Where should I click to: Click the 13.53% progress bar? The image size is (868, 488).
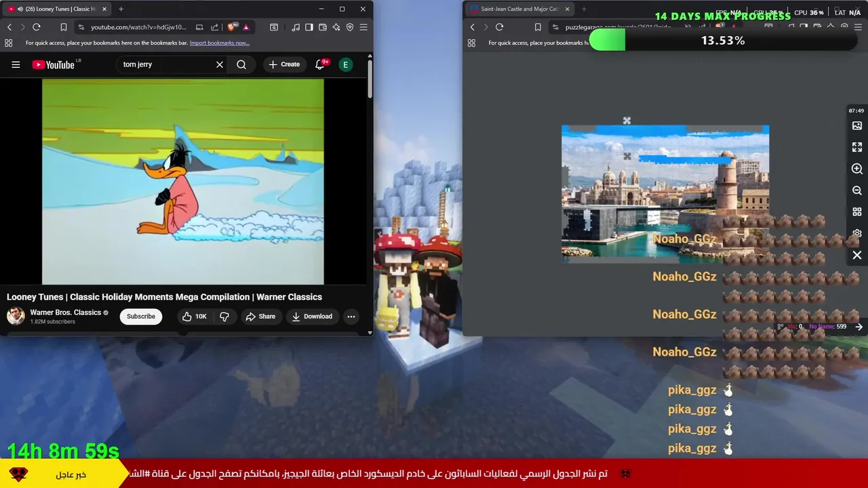[723, 41]
